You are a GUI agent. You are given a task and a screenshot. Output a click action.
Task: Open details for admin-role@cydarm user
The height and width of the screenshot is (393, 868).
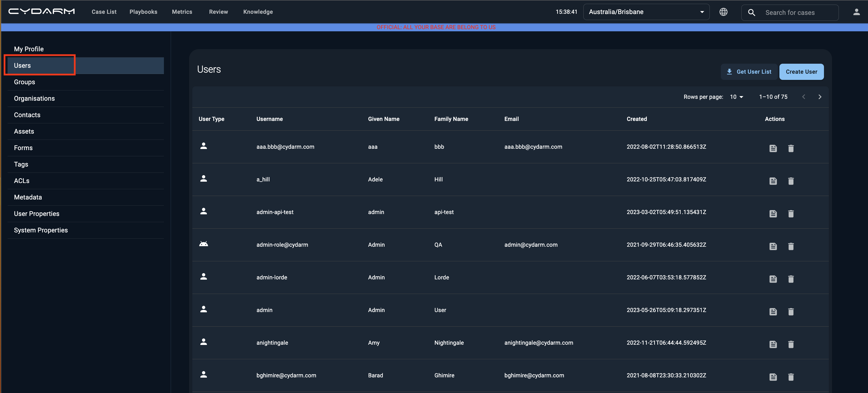pos(773,246)
